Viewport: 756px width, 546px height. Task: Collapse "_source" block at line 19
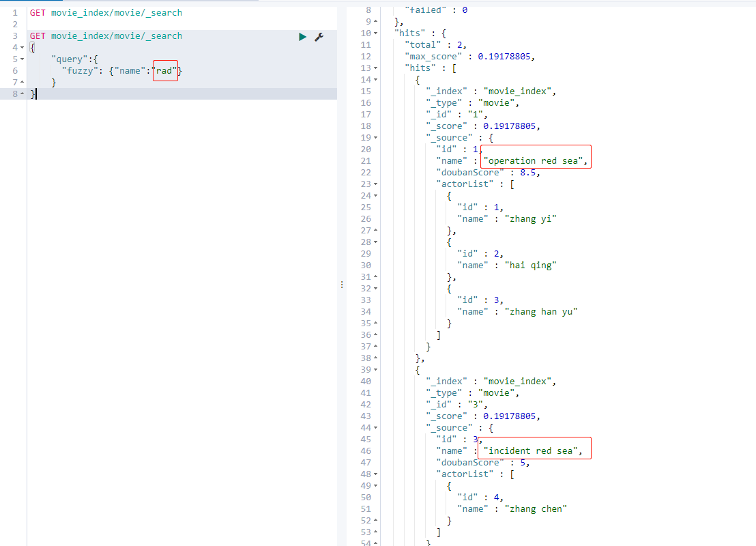(375, 137)
